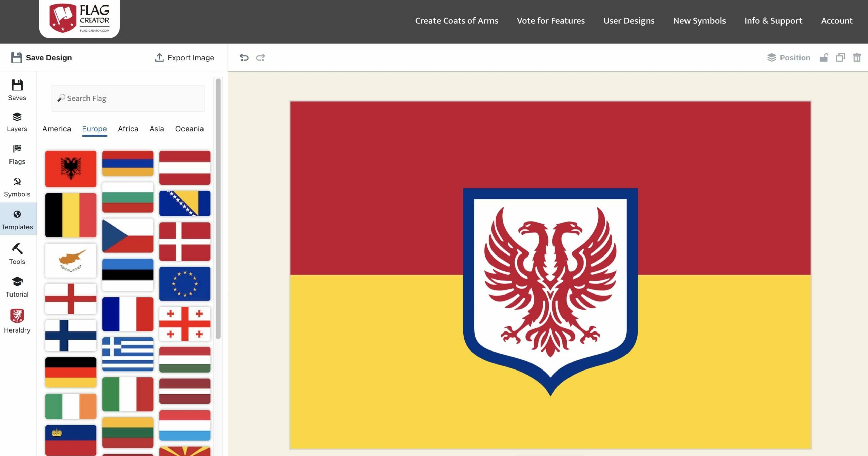Screen dimensions: 868x456
Task: Open the Tutorial sidebar panel
Action: click(x=17, y=287)
